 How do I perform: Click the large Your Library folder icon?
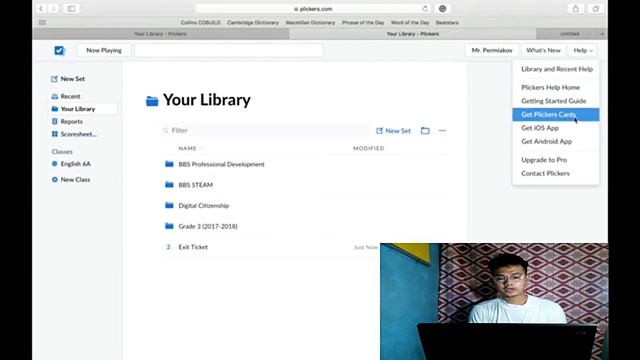152,100
